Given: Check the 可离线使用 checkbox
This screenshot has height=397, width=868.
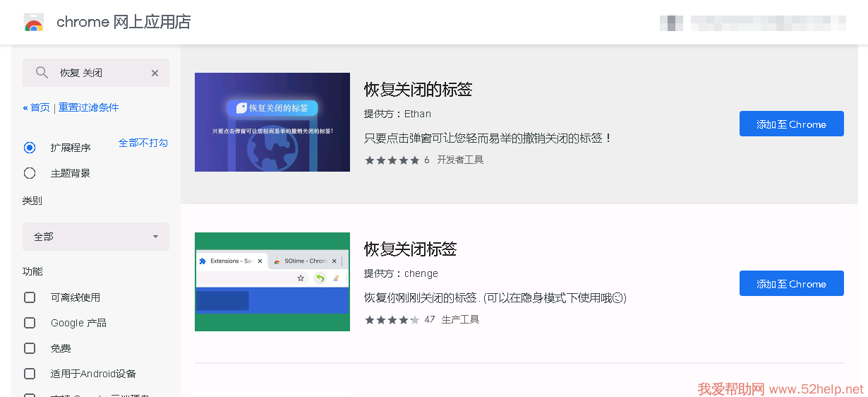Looking at the screenshot, I should [30, 297].
